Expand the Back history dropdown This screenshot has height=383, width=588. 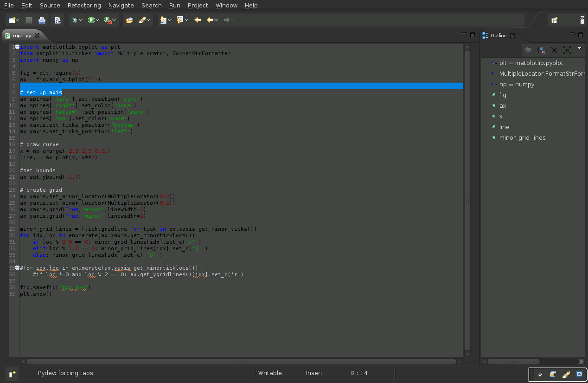(216, 20)
